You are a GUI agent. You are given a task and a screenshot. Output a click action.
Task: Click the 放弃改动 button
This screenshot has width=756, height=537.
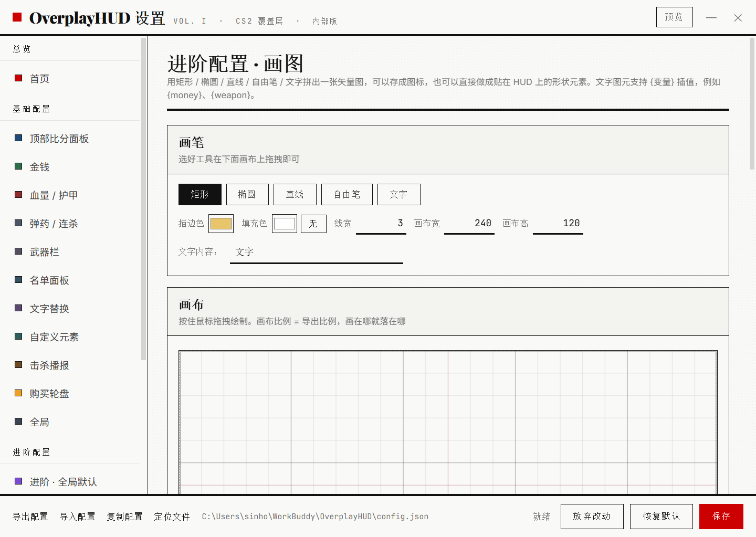[x=592, y=517]
